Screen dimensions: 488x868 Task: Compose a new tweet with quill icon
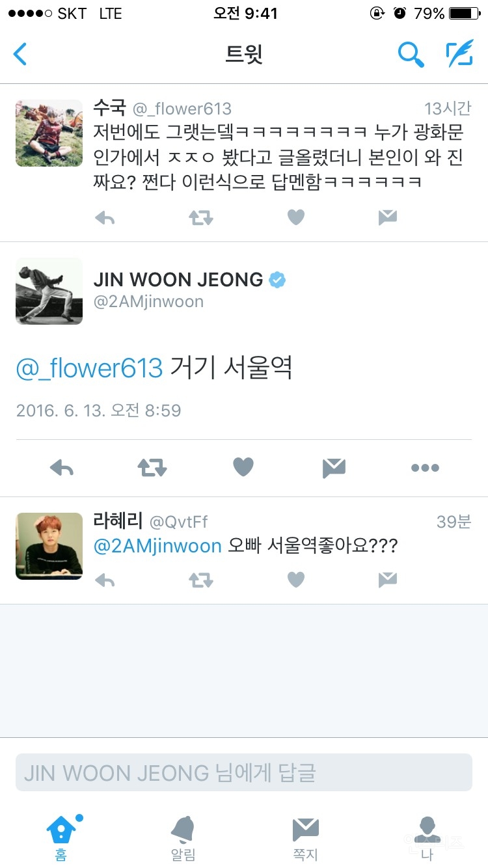459,54
